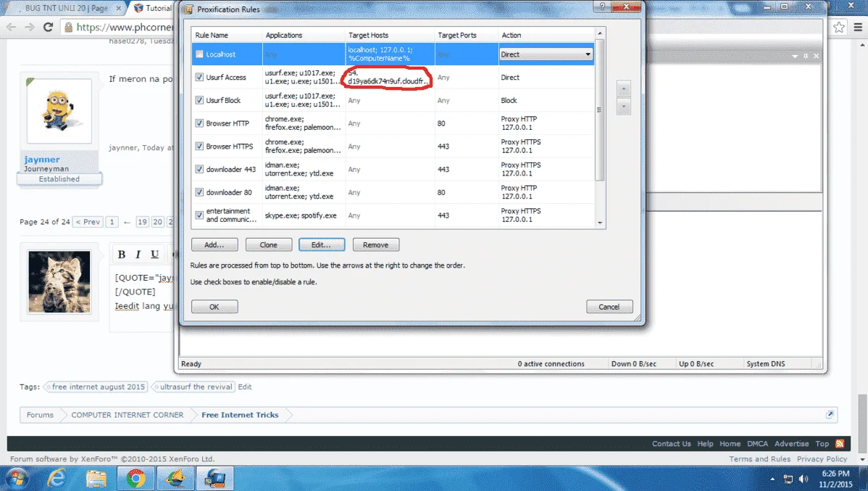Open the Chrome hamburger menu

pyautogui.click(x=858, y=27)
